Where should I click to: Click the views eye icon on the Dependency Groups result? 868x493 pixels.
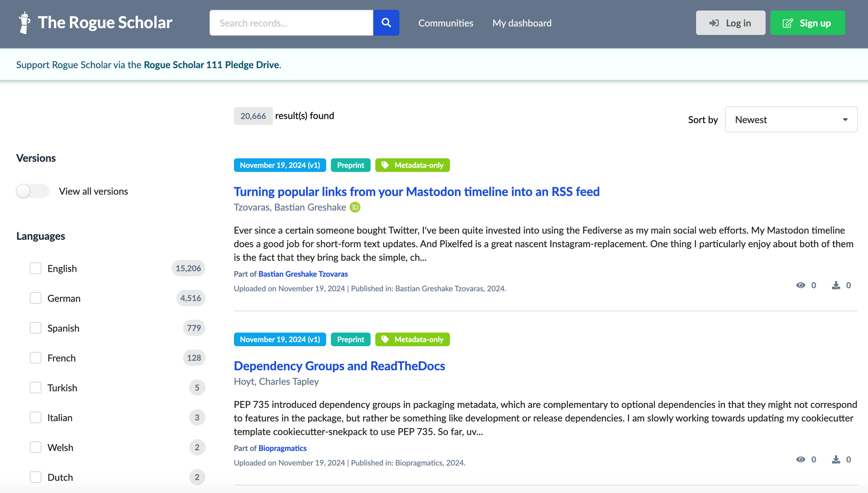[801, 460]
